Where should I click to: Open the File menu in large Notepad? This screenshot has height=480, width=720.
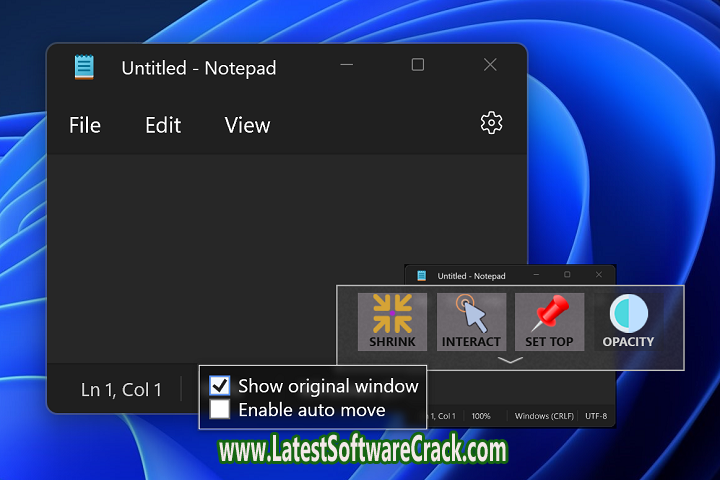(x=85, y=125)
